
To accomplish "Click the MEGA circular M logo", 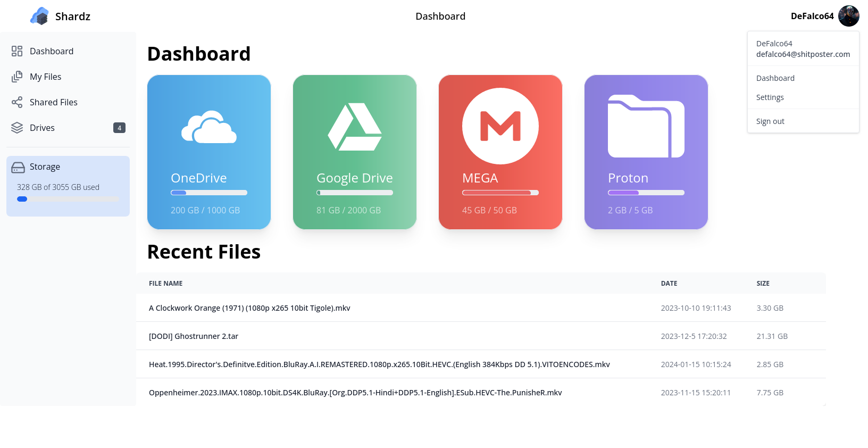I will [x=500, y=126].
